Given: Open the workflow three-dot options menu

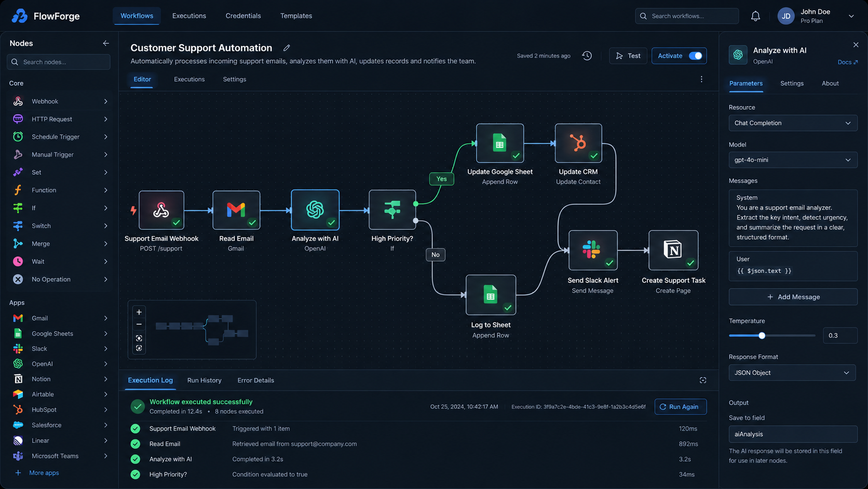Looking at the screenshot, I should [701, 80].
